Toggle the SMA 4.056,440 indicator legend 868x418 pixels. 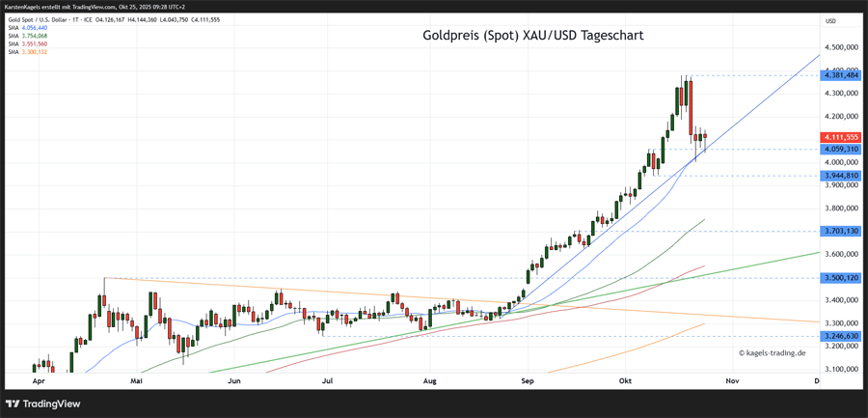27,29
